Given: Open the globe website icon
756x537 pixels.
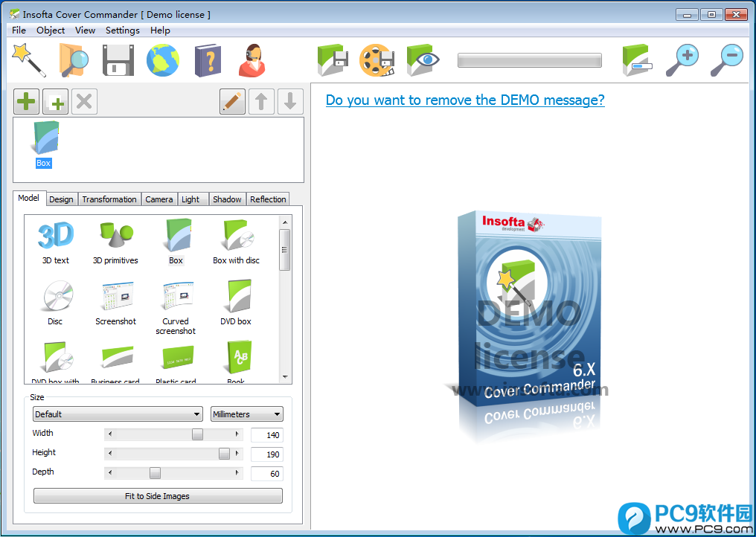Looking at the screenshot, I should coord(163,60).
